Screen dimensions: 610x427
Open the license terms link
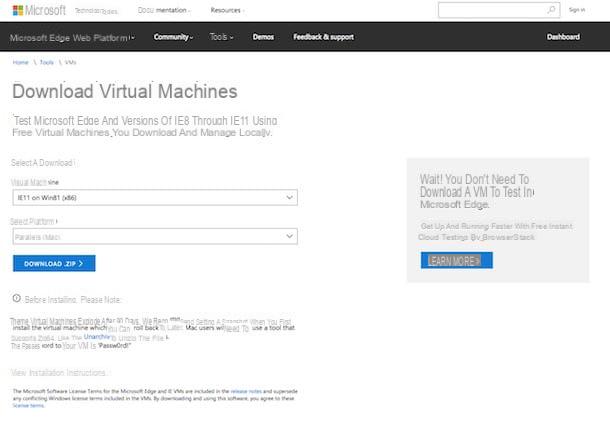[x=28, y=406]
